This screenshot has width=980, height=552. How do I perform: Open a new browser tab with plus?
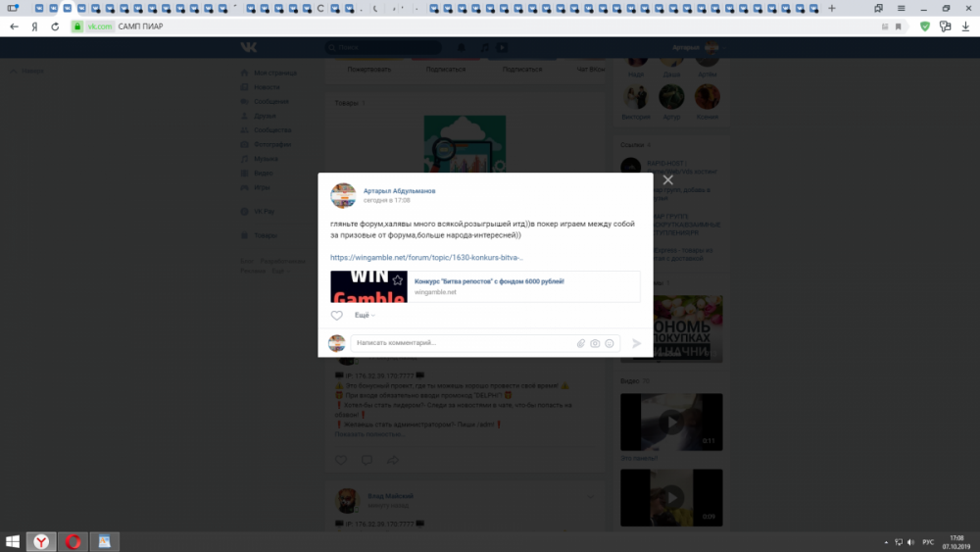coord(832,8)
